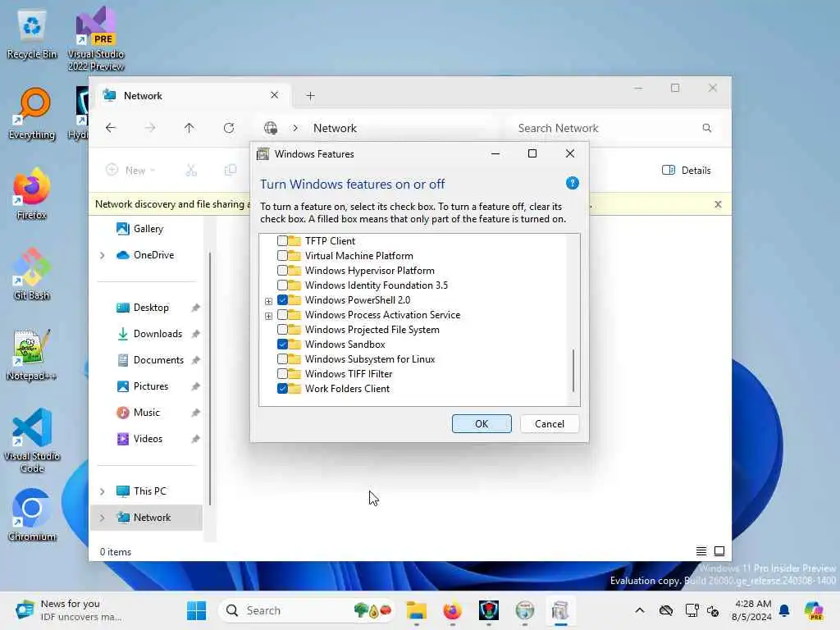This screenshot has width=840, height=630.
Task: Cancel the Windows Features dialog
Action: (x=549, y=424)
